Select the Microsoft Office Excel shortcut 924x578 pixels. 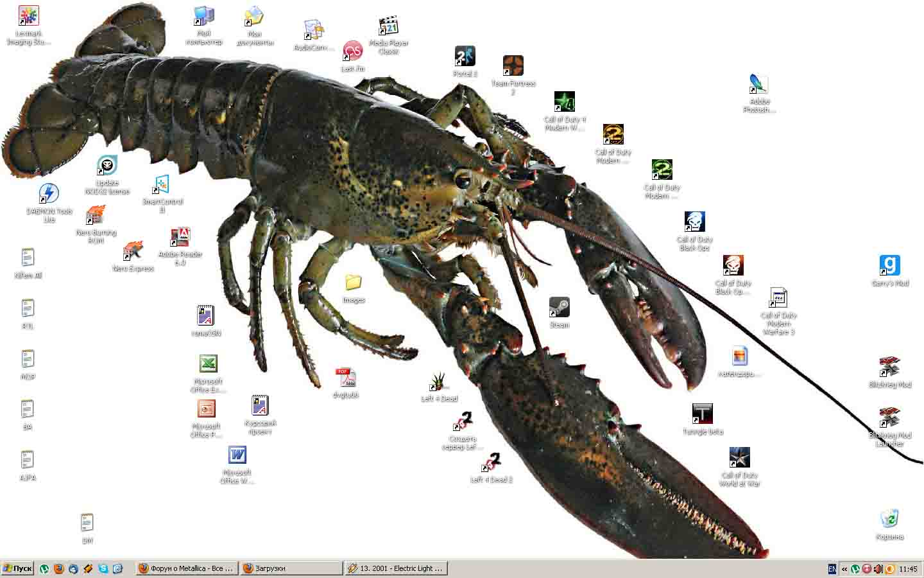(x=207, y=365)
